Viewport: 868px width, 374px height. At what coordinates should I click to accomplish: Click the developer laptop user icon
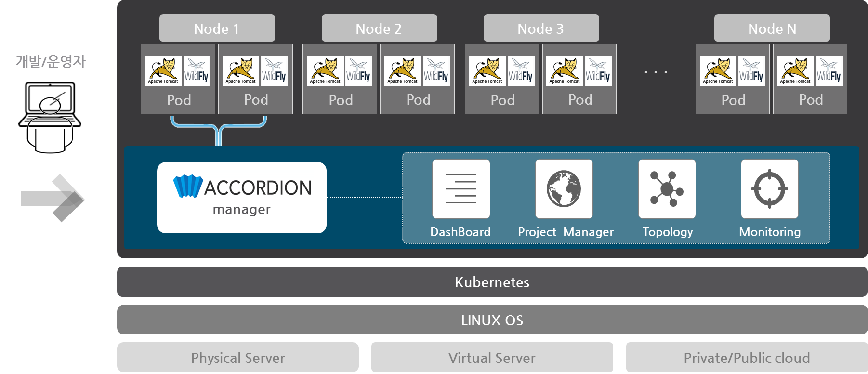point(50,117)
